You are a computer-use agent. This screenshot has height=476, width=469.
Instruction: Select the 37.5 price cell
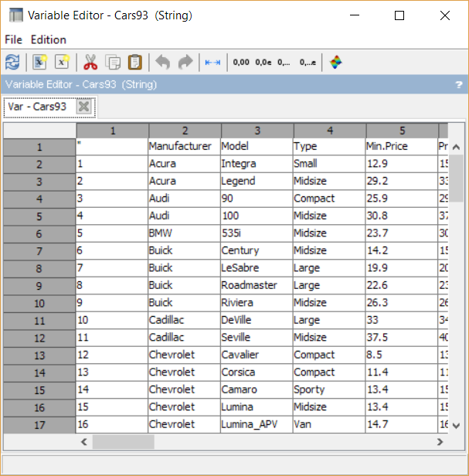point(401,338)
